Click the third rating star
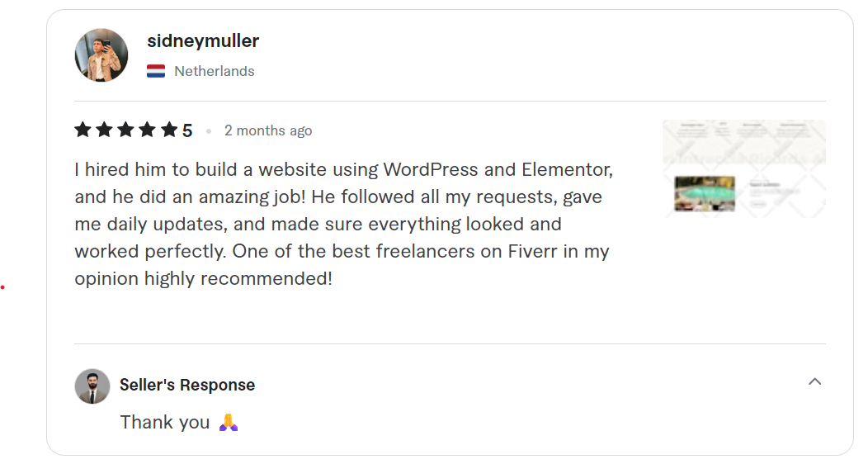 coord(125,130)
